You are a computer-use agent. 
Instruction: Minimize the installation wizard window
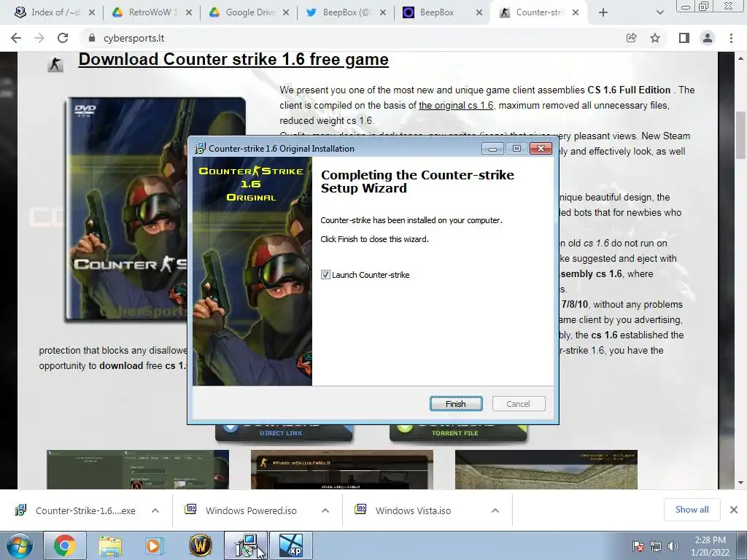pyautogui.click(x=492, y=149)
